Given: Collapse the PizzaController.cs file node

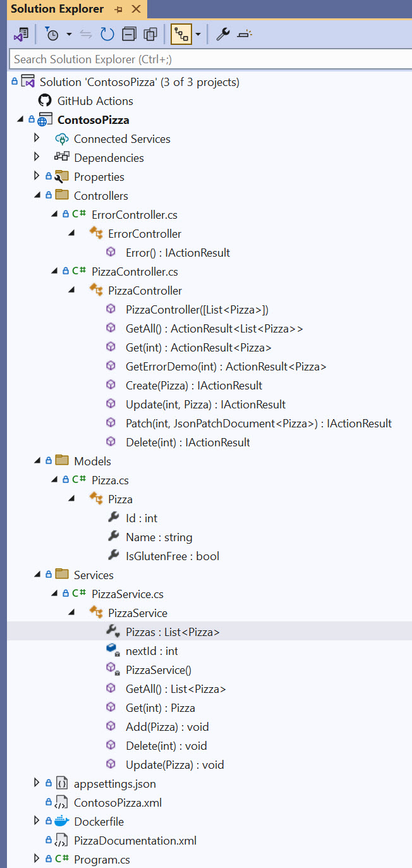Looking at the screenshot, I should tap(54, 271).
